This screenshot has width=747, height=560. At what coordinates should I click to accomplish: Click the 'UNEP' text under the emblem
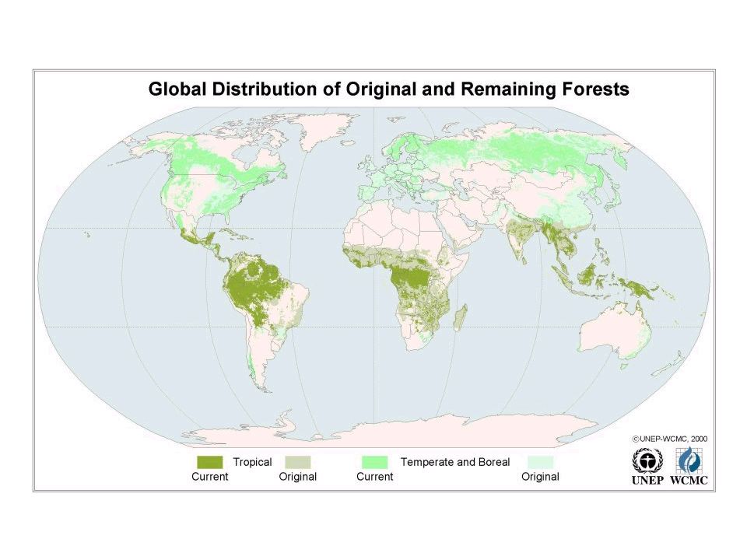(647, 480)
